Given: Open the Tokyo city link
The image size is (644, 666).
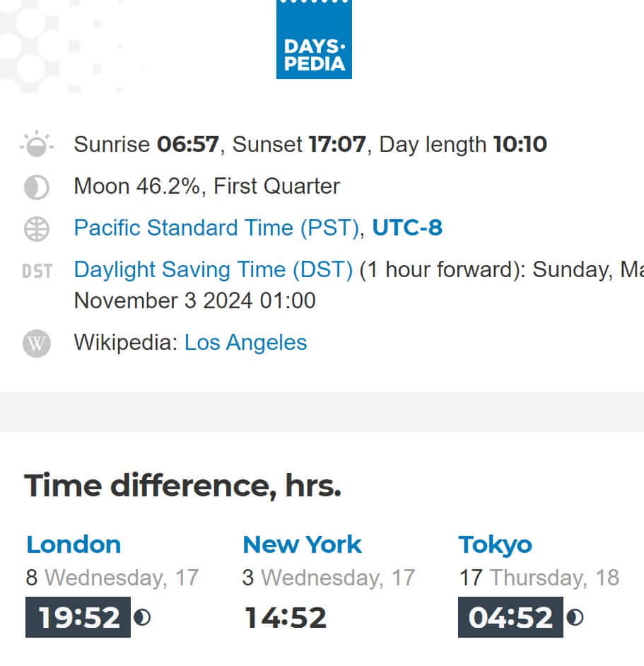Looking at the screenshot, I should click(495, 544).
